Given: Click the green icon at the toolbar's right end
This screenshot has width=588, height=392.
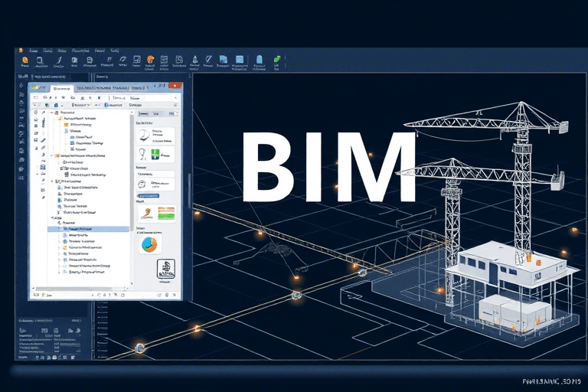Looking at the screenshot, I should pos(277,59).
